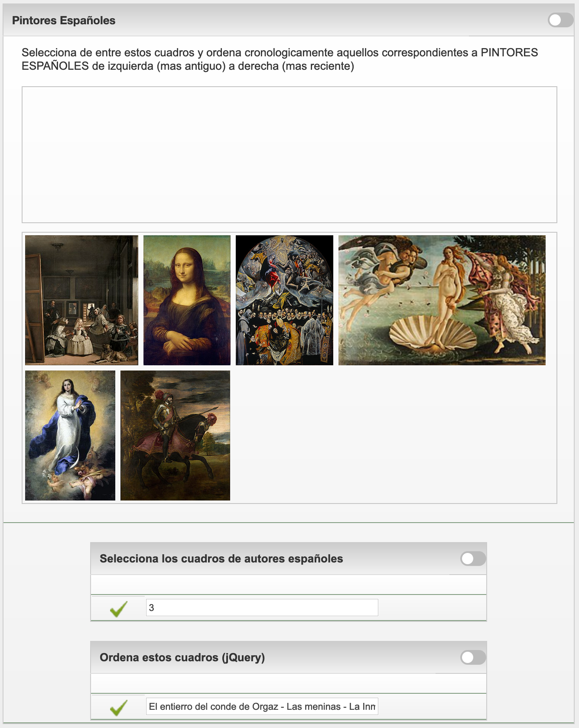Click the field listing El entierro del conde
579x728 pixels.
(262, 706)
